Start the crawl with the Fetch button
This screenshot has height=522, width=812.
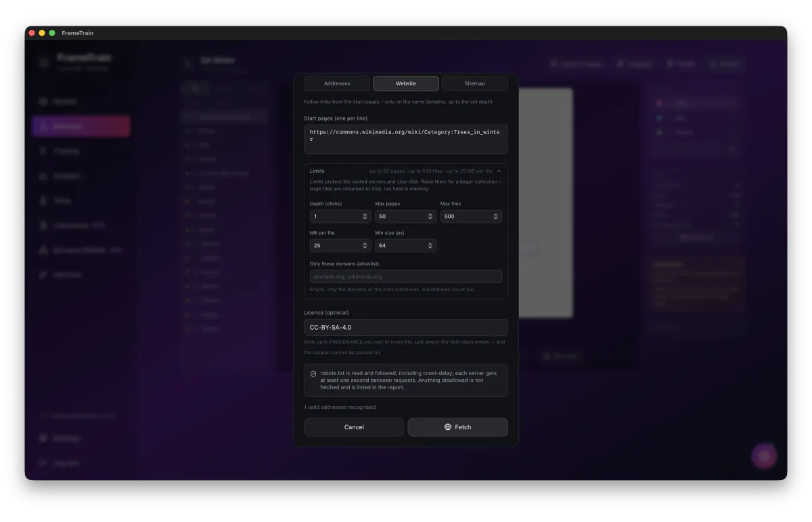click(x=457, y=427)
